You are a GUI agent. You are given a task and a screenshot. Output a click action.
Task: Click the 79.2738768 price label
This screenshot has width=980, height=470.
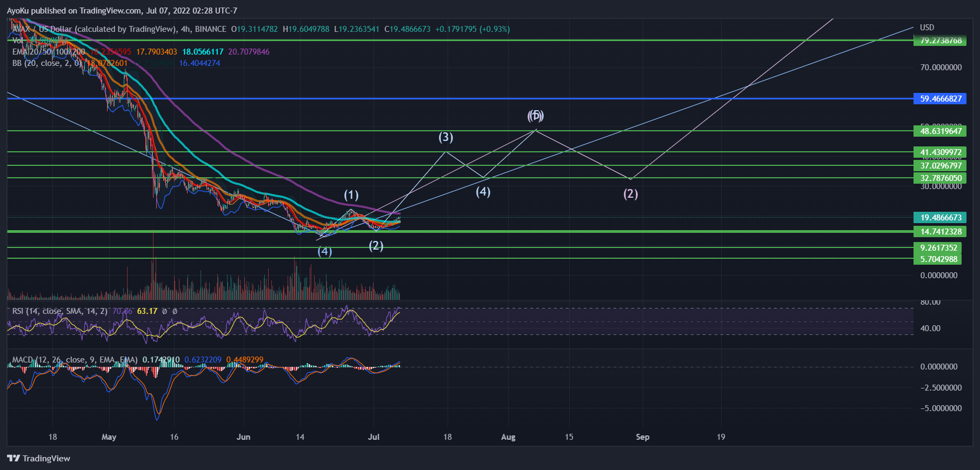point(940,41)
